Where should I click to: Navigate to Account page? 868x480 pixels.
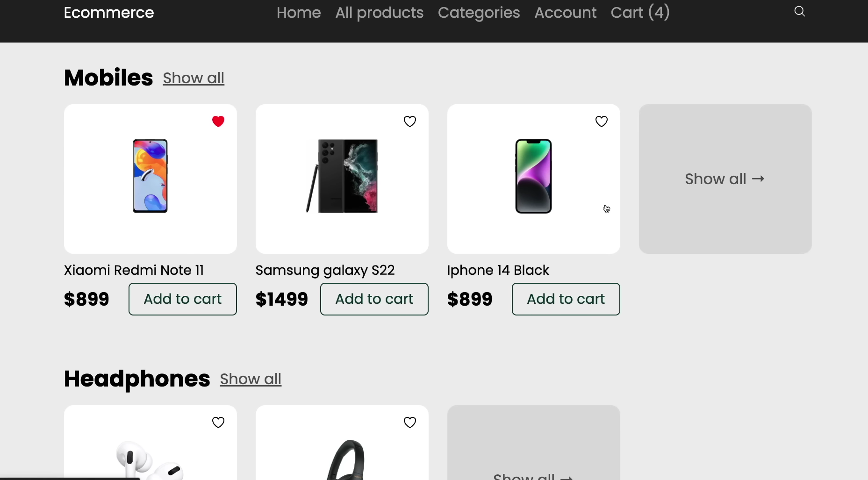(x=565, y=13)
